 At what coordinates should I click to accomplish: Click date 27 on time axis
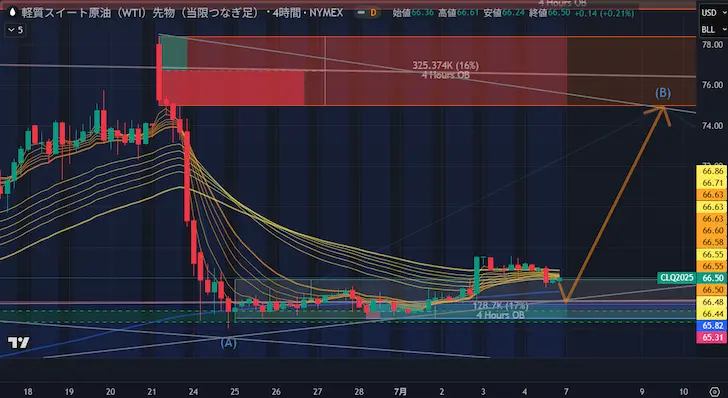317,392
